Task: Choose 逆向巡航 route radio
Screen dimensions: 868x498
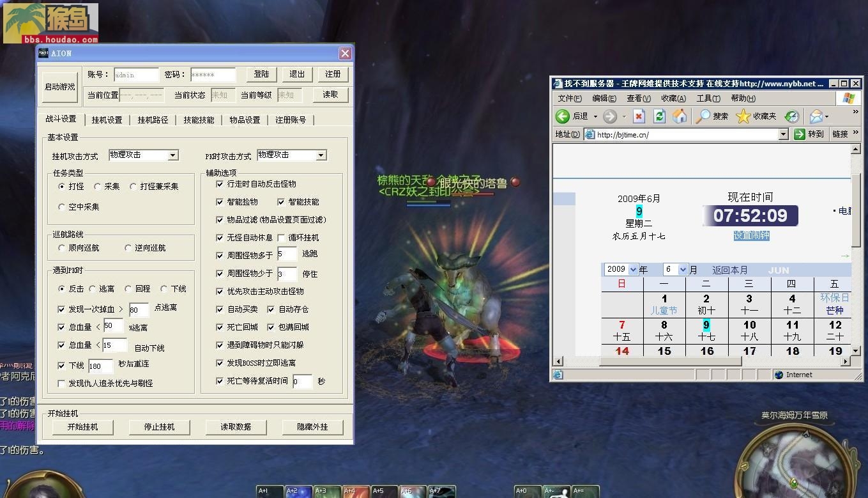Action: tap(128, 248)
